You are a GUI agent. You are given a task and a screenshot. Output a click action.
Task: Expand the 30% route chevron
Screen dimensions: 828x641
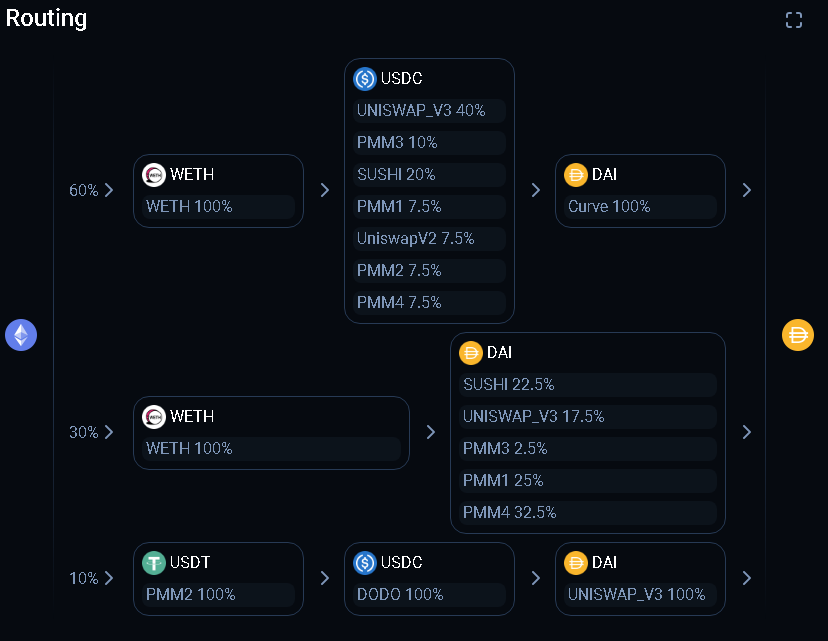[x=109, y=432]
